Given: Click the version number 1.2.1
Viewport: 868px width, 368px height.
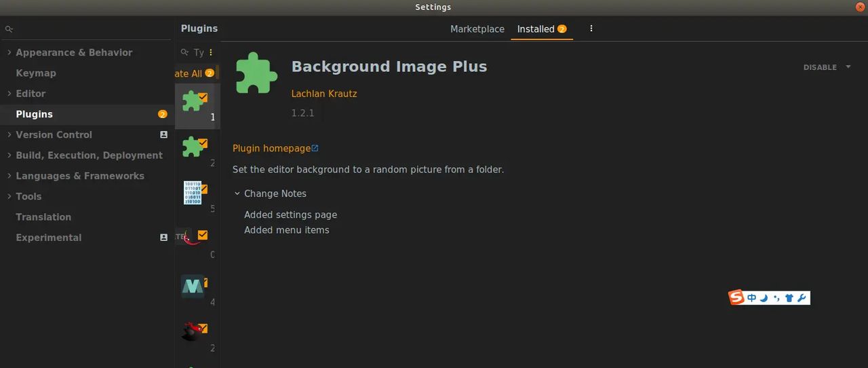Looking at the screenshot, I should (x=302, y=113).
